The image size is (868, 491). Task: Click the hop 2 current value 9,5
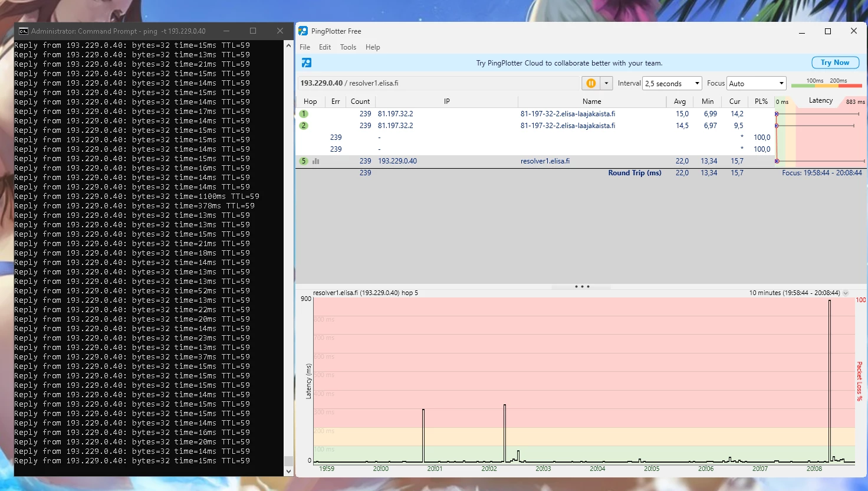click(x=738, y=126)
